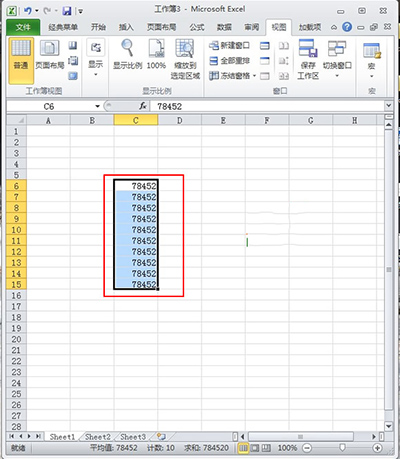Click the insert new worksheet tab icon
Image resolution: width=400 pixels, height=459 pixels.
click(x=161, y=436)
